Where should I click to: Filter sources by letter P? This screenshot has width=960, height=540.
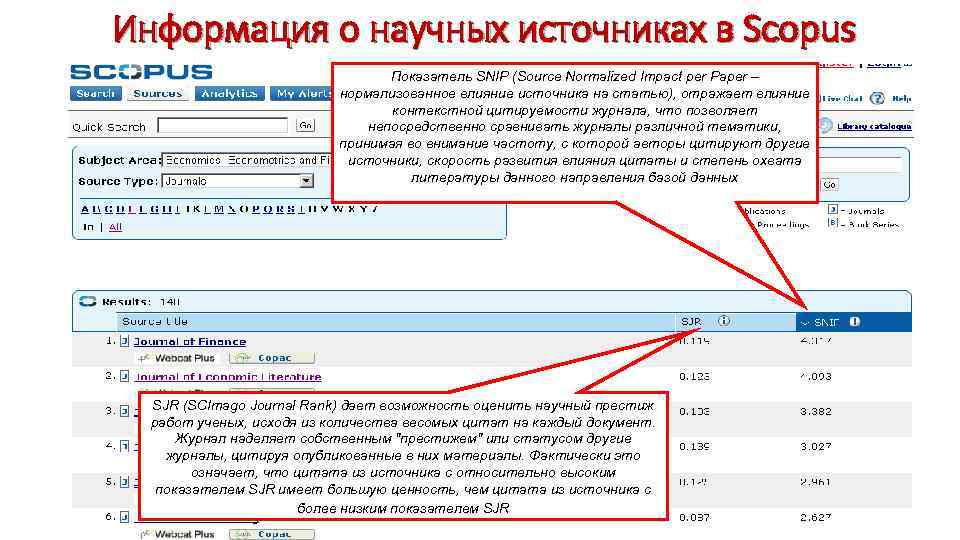[x=255, y=209]
